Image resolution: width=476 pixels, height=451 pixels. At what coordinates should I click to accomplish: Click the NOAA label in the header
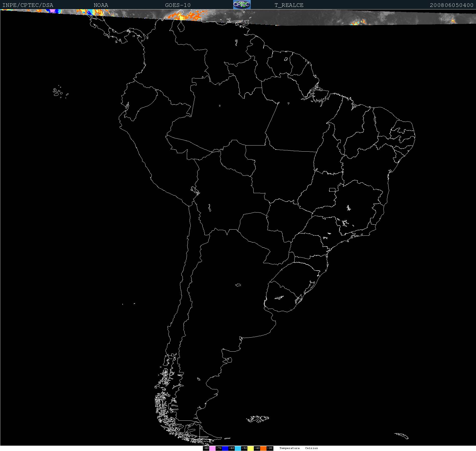point(101,5)
